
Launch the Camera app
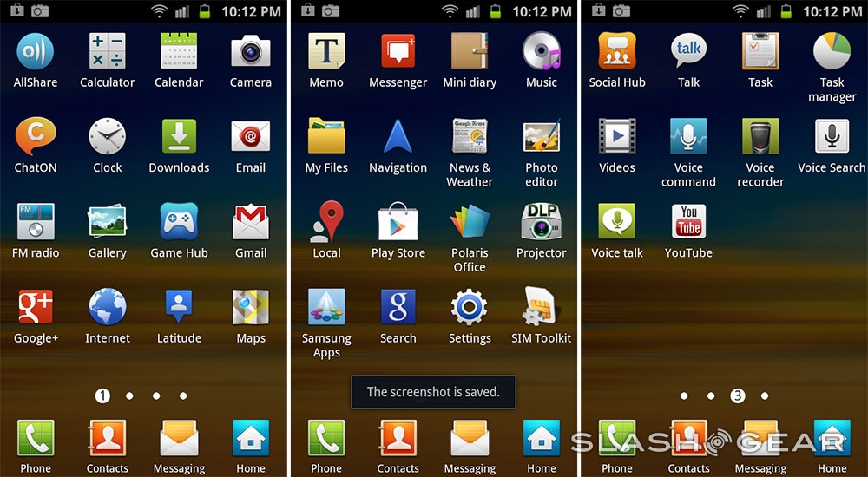click(x=251, y=51)
